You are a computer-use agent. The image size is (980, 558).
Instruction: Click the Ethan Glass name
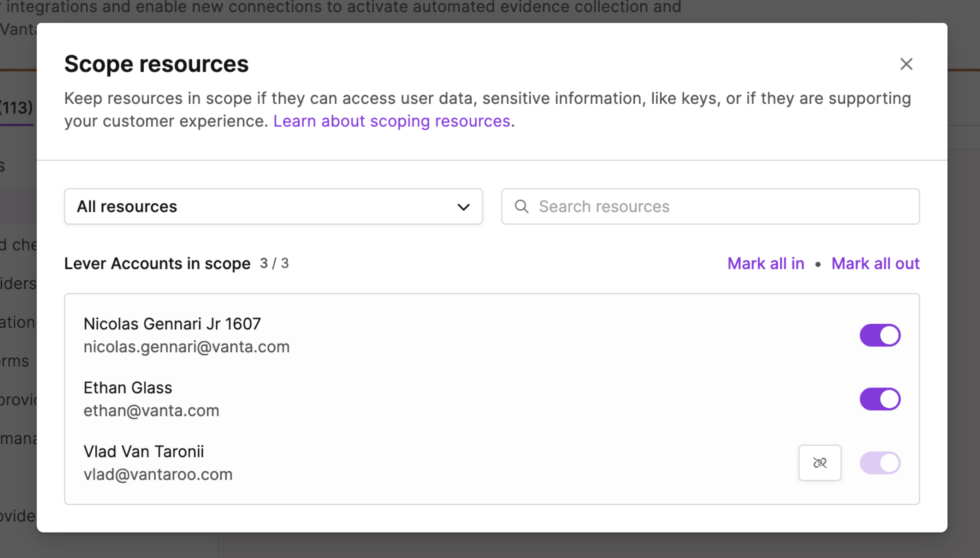click(128, 388)
